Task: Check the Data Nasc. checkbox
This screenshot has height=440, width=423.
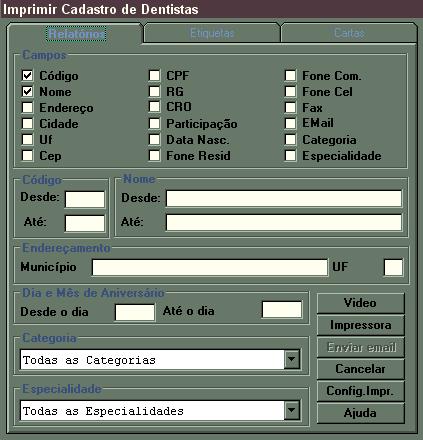Action: tap(154, 139)
